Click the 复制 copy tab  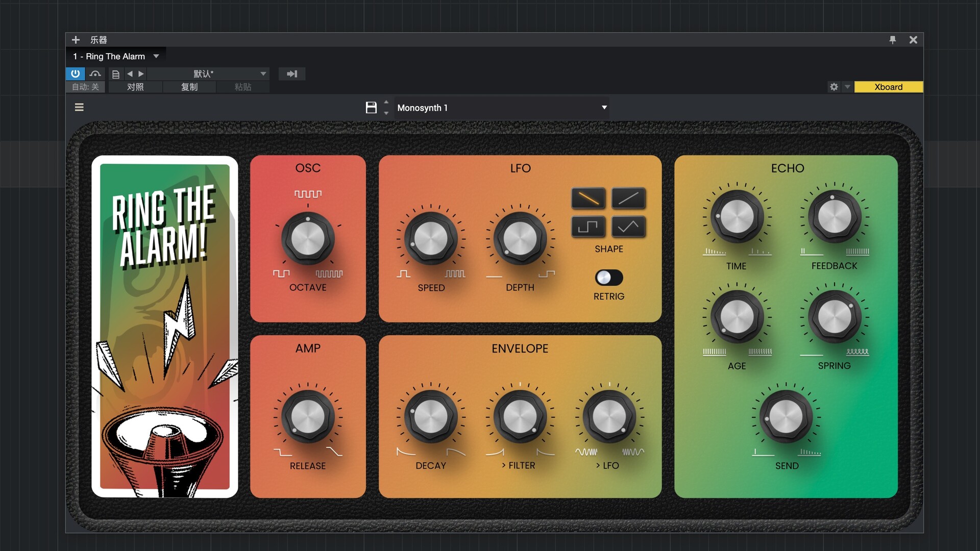[189, 87]
